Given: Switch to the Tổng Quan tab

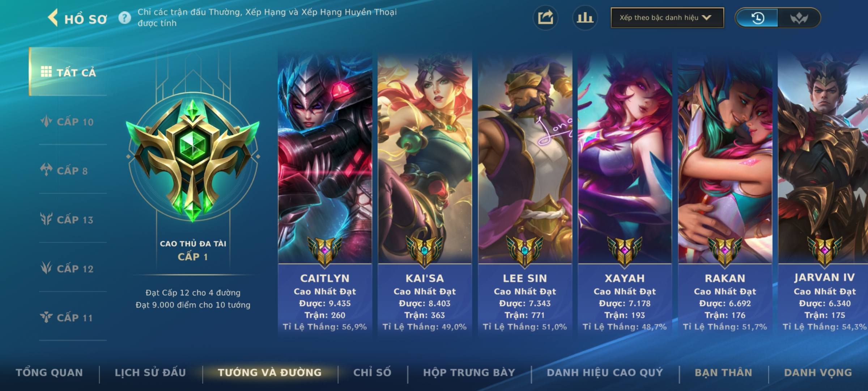Looking at the screenshot, I should point(50,373).
